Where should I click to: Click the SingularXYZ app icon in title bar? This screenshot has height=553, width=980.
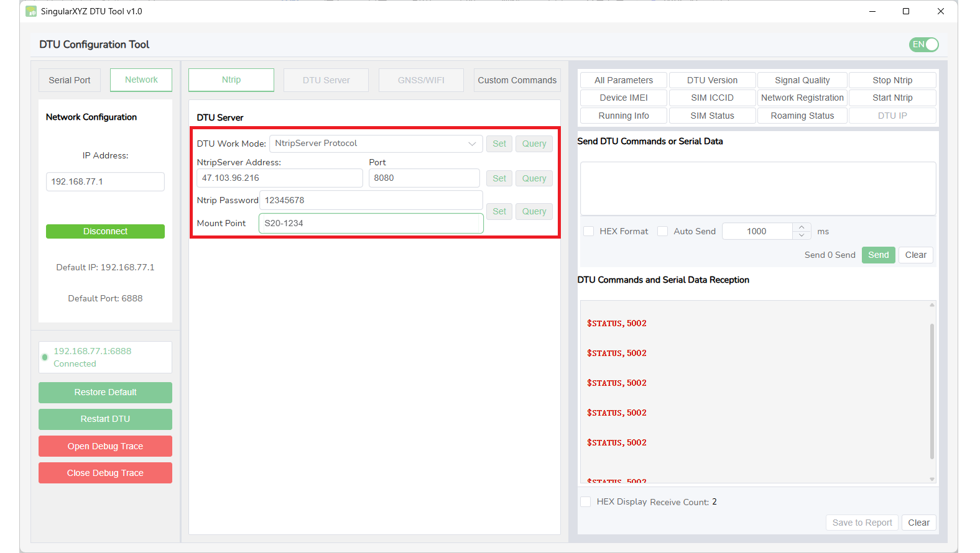tap(31, 11)
